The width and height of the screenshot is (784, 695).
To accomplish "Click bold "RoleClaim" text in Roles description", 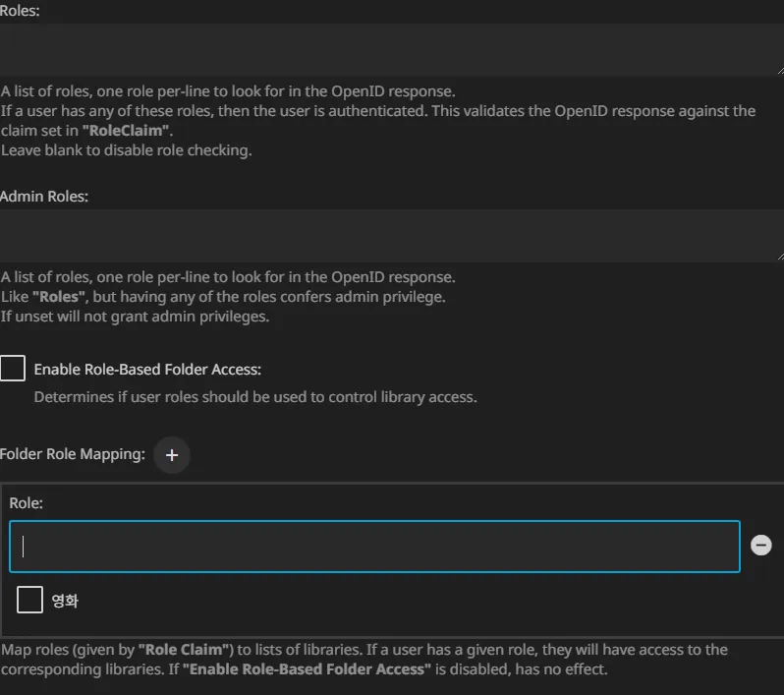I will pos(127,131).
